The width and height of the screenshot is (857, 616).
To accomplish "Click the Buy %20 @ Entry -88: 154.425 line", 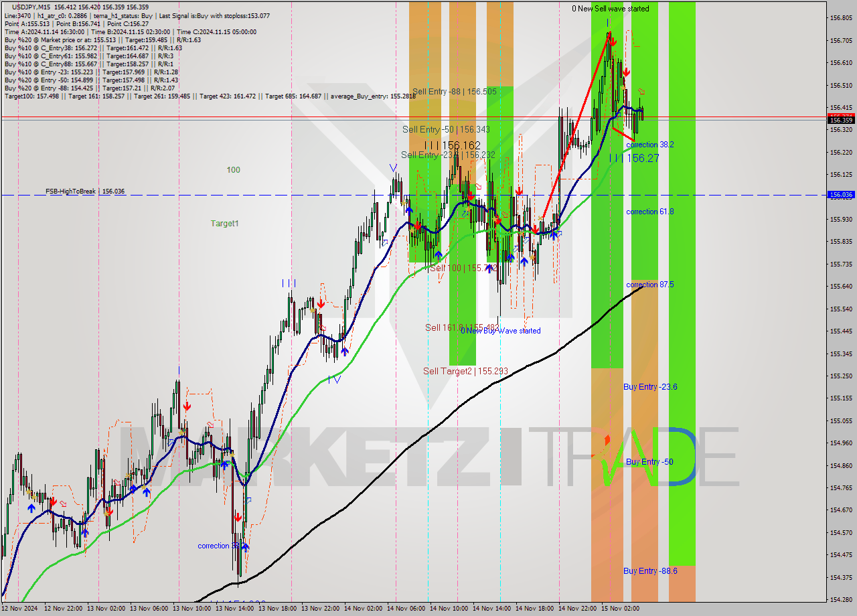I will [90, 88].
